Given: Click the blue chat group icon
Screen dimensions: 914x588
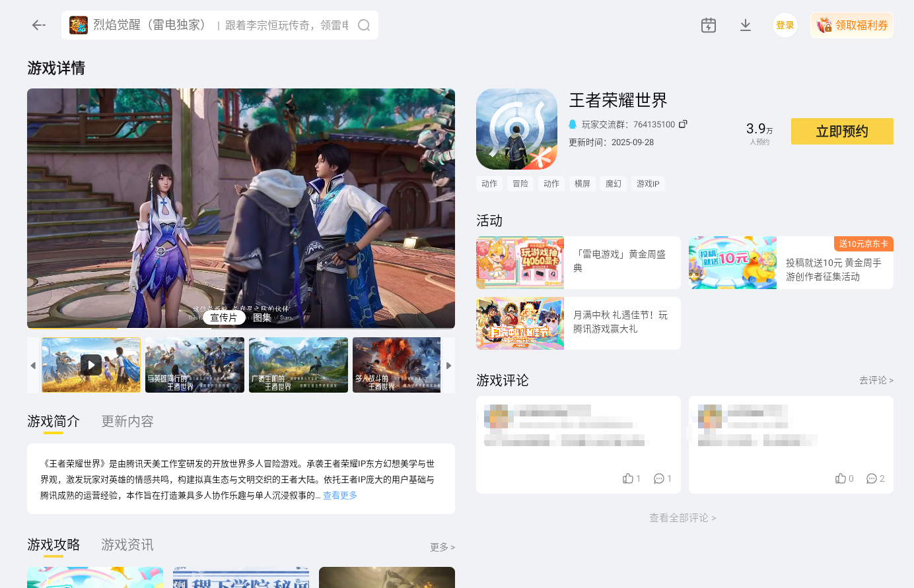Looking at the screenshot, I should (572, 124).
